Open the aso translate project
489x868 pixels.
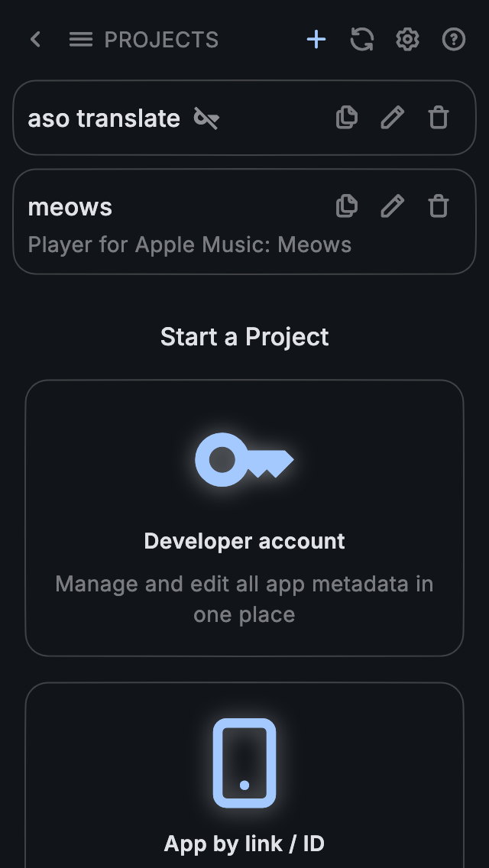104,118
